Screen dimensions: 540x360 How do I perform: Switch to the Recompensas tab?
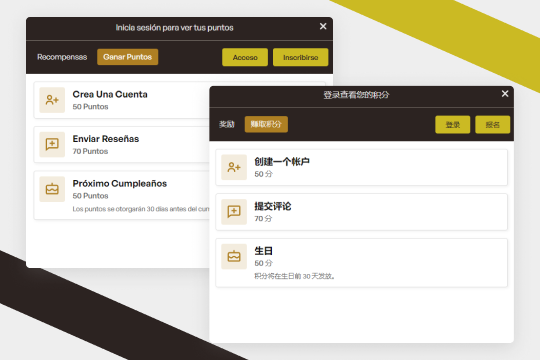(62, 57)
